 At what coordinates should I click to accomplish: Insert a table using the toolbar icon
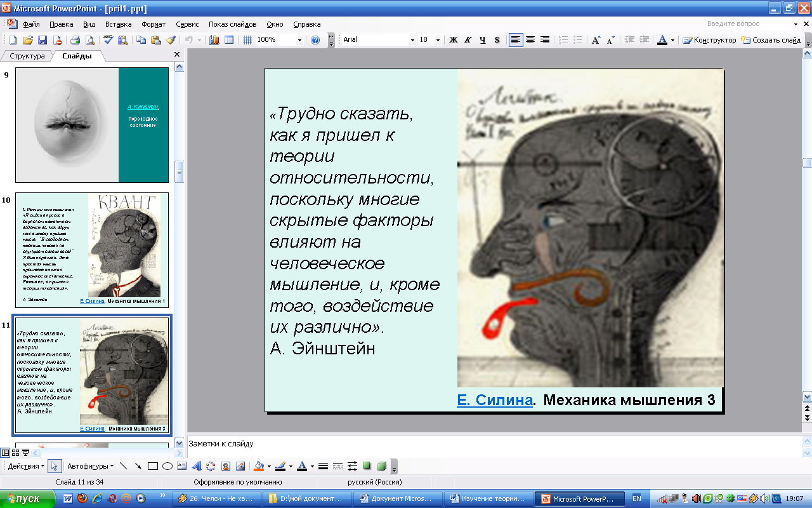point(229,40)
